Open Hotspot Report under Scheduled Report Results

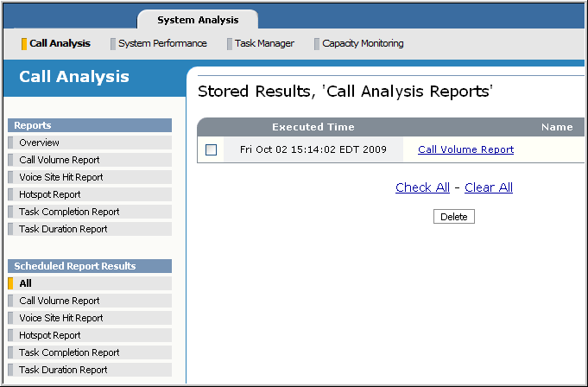click(50, 335)
